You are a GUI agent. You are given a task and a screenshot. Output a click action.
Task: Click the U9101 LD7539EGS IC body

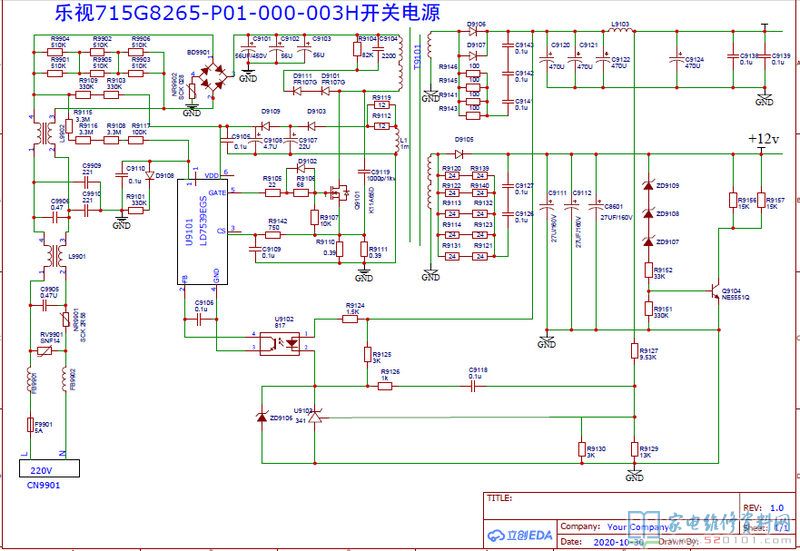203,232
